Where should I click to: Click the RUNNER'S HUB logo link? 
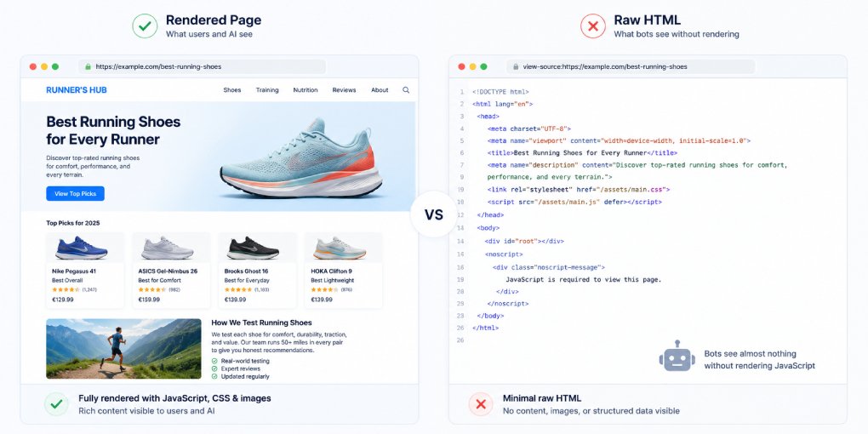[77, 89]
